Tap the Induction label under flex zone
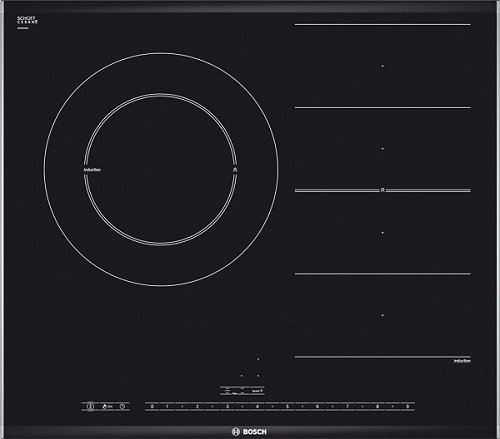Screen dimensions: 500x439 click(x=462, y=361)
